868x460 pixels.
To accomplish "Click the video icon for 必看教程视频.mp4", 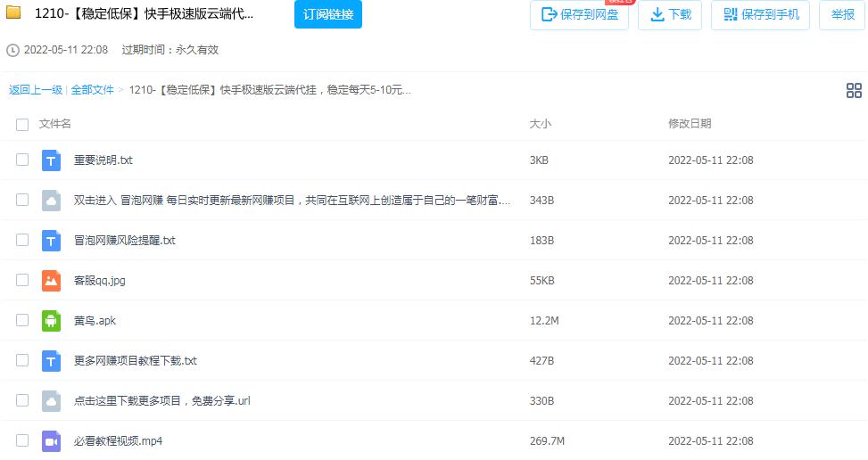I will pos(52,441).
